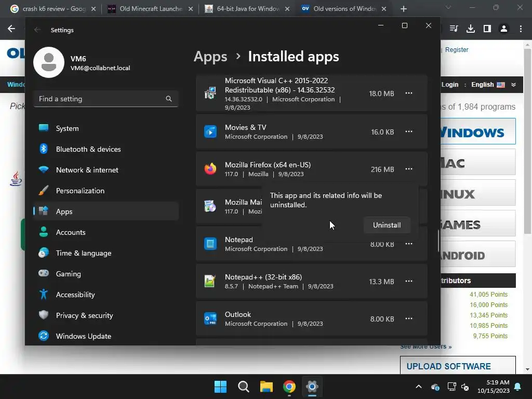Open more options for Mozilla Firefox
This screenshot has width=532, height=399.
[x=409, y=169]
